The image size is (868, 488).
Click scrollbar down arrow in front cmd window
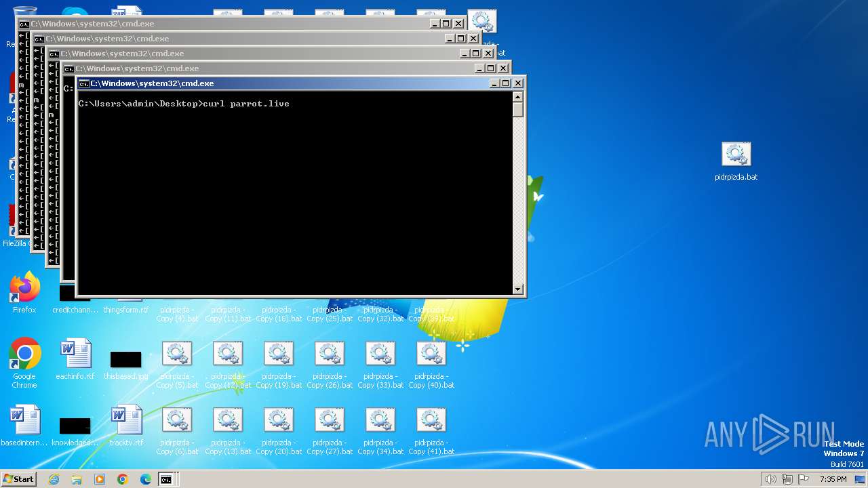pos(518,289)
